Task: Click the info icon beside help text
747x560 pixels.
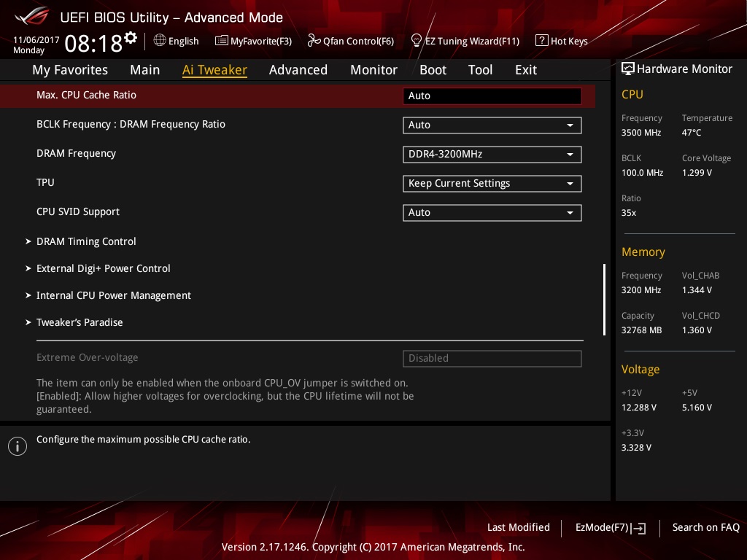Action: pyautogui.click(x=18, y=446)
